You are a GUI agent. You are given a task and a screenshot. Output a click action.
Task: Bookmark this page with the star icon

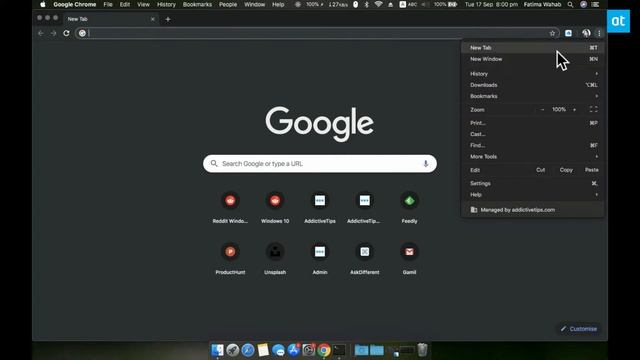(552, 33)
